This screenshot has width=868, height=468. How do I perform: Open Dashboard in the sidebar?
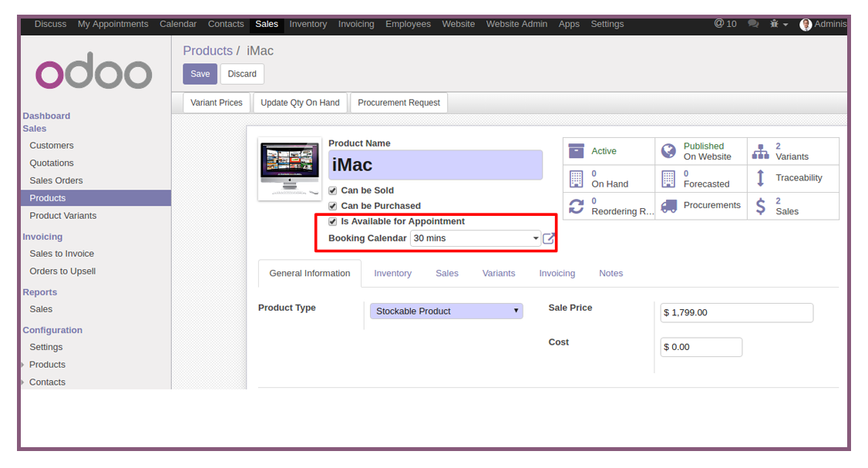[x=46, y=116]
